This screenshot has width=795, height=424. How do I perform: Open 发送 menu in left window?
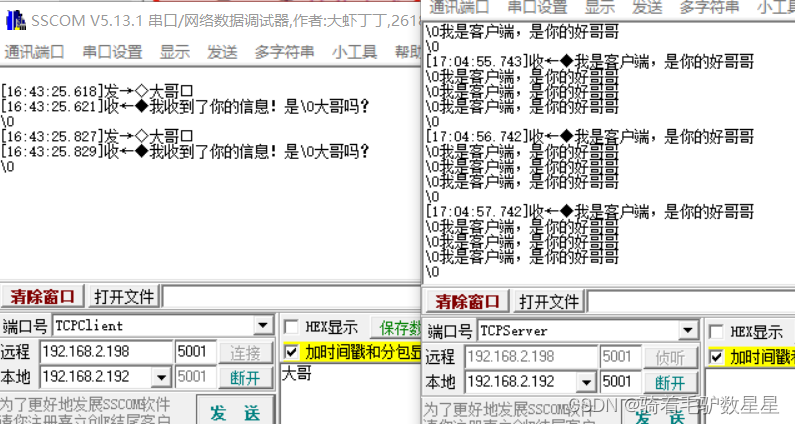point(222,52)
